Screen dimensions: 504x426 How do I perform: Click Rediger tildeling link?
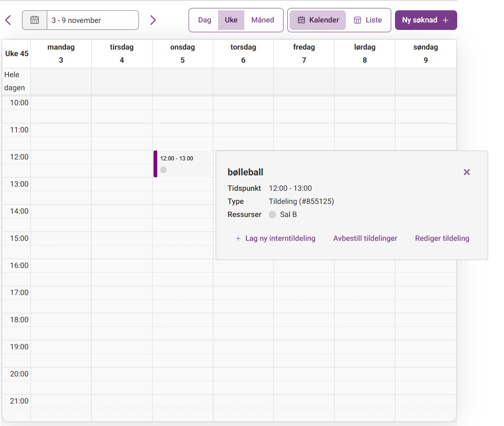pyautogui.click(x=442, y=238)
